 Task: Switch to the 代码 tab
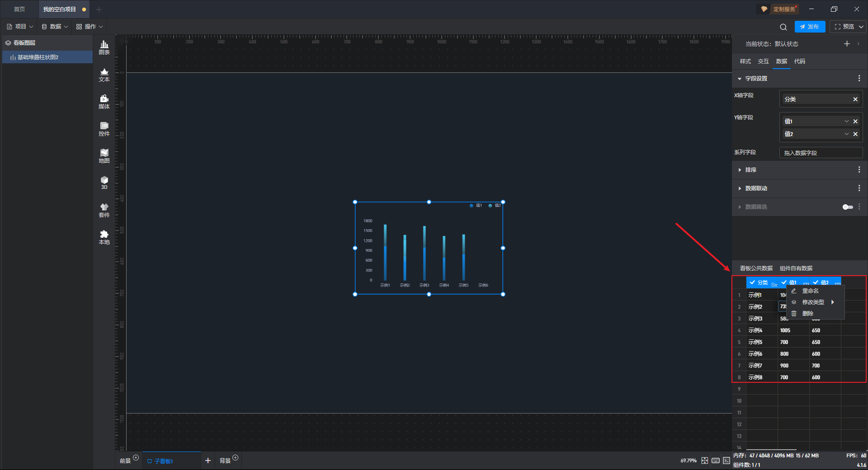pos(799,61)
